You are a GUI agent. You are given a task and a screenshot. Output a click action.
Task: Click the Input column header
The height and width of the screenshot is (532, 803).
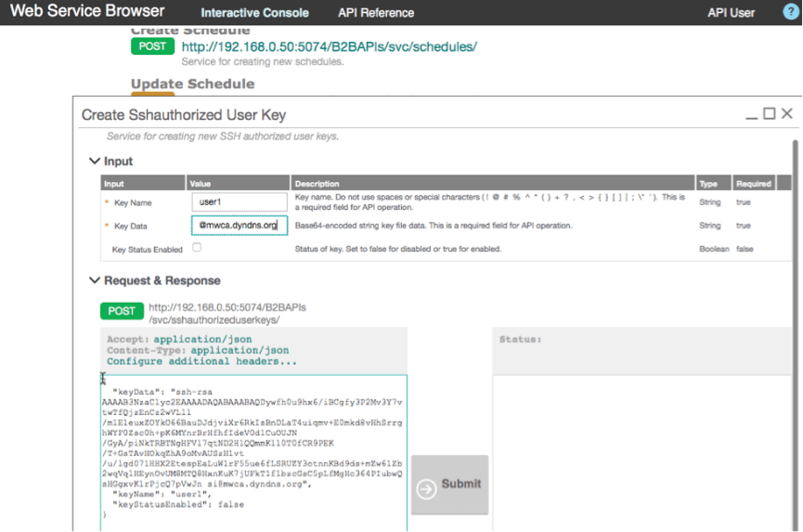click(143, 183)
